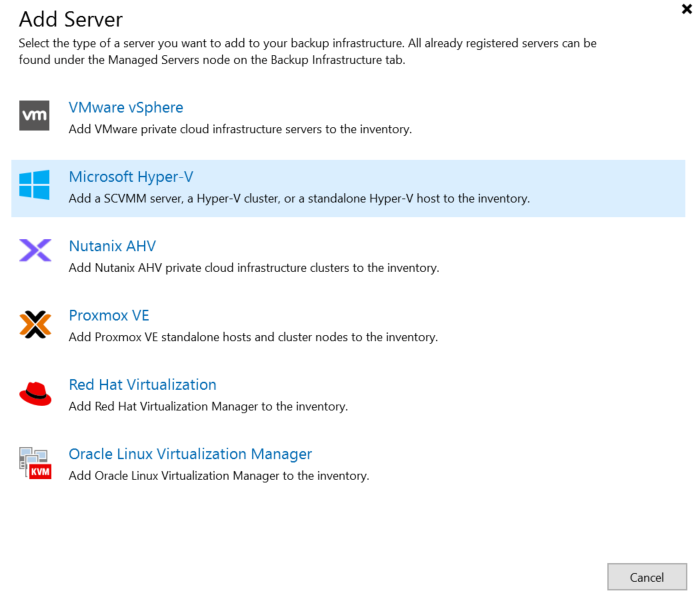Close the Add Server dialog
The image size is (699, 596).
(687, 8)
